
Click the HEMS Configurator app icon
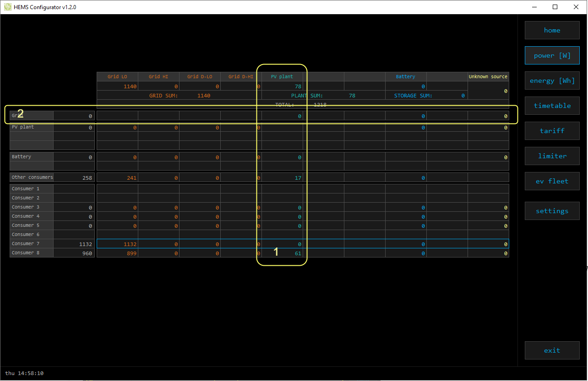8,7
